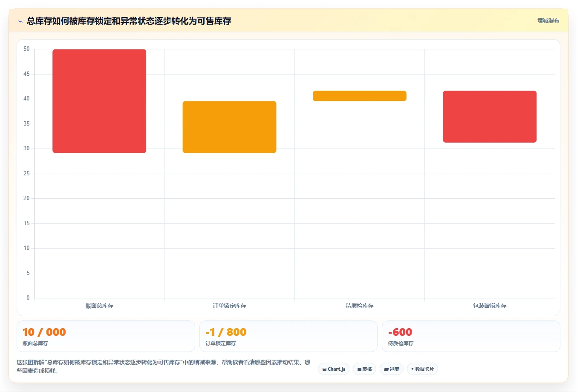The height and width of the screenshot is (392, 577).
Task: Open the 10 / 000 账面总库存 data card
Action: [106, 336]
